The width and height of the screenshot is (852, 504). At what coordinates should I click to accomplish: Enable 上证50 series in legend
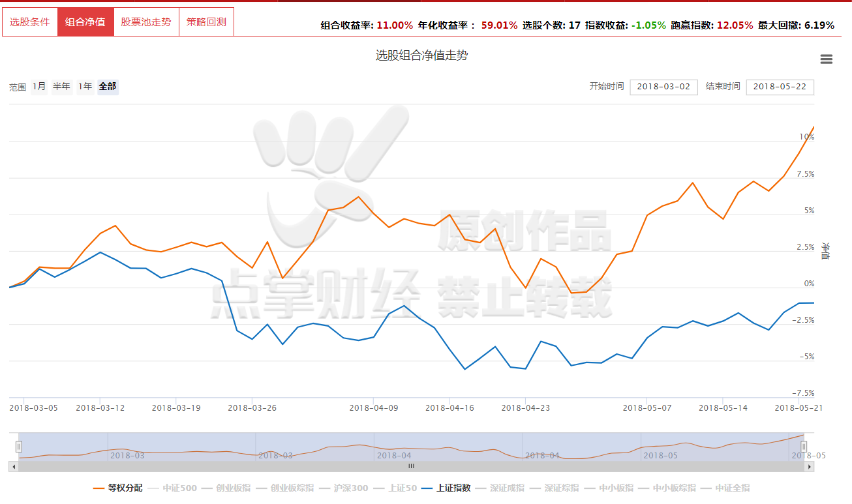[x=395, y=488]
